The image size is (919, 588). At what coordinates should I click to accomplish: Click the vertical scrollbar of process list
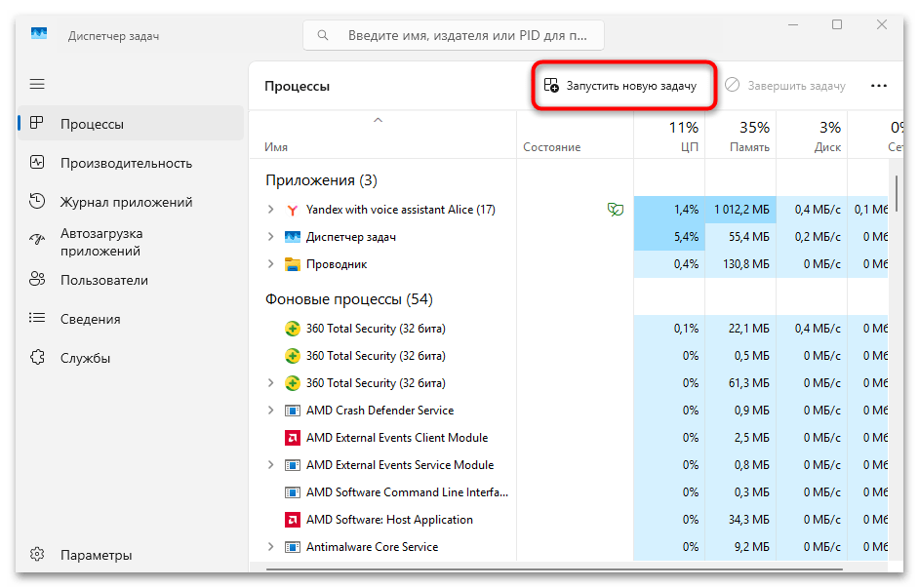click(x=896, y=195)
